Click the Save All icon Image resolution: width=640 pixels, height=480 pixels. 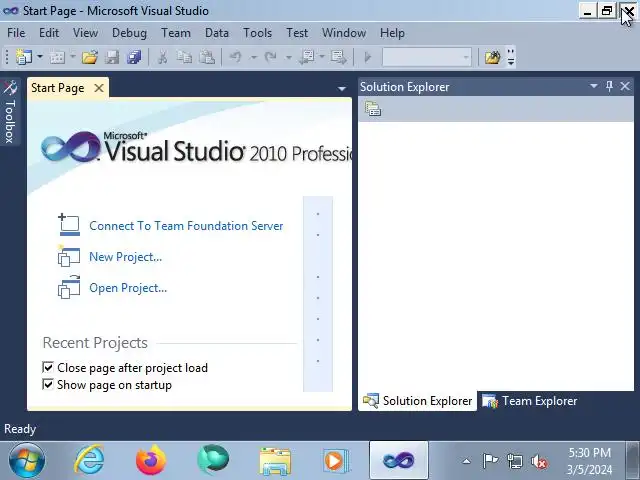pos(134,57)
